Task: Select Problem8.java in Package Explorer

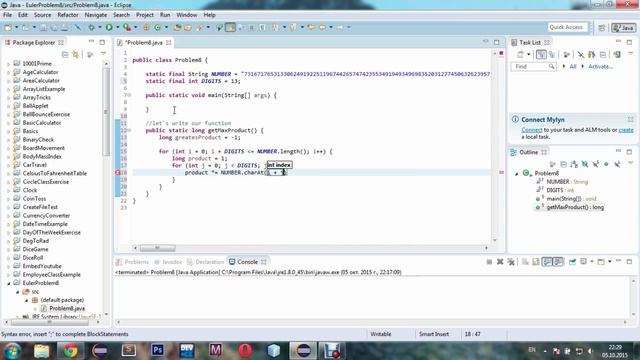Action: 67,309
